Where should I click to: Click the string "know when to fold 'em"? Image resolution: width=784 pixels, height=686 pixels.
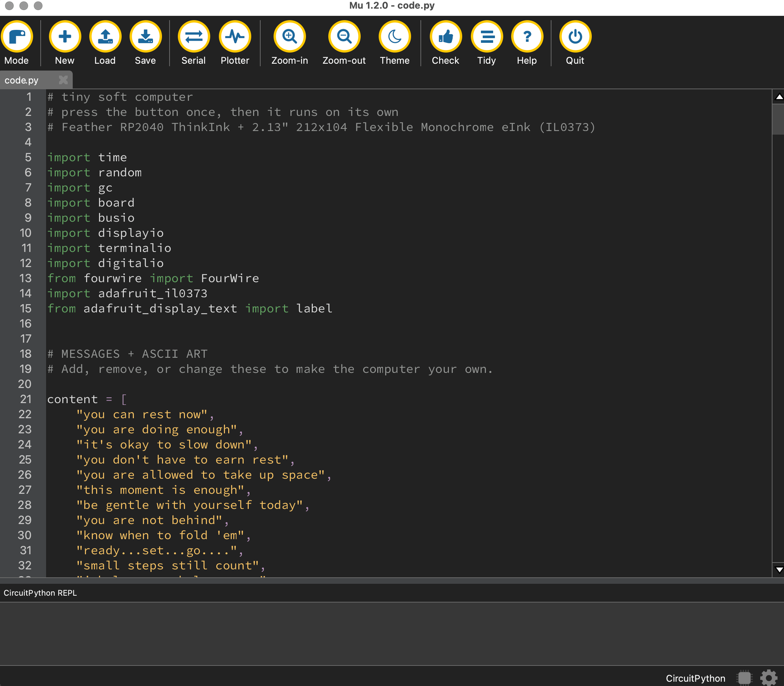pos(161,535)
